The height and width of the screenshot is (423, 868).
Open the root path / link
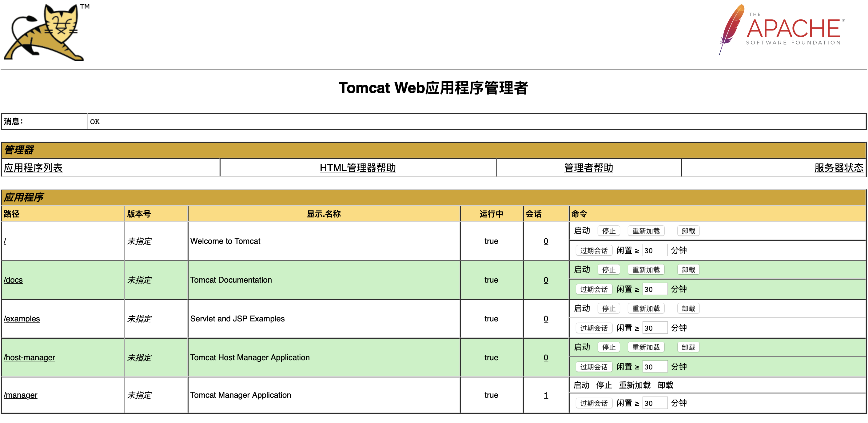pyautogui.click(x=5, y=241)
